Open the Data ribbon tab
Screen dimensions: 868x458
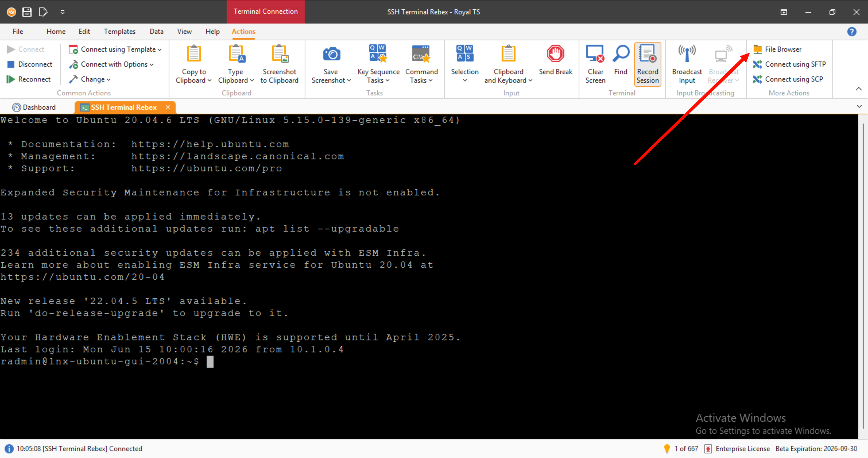coord(156,31)
